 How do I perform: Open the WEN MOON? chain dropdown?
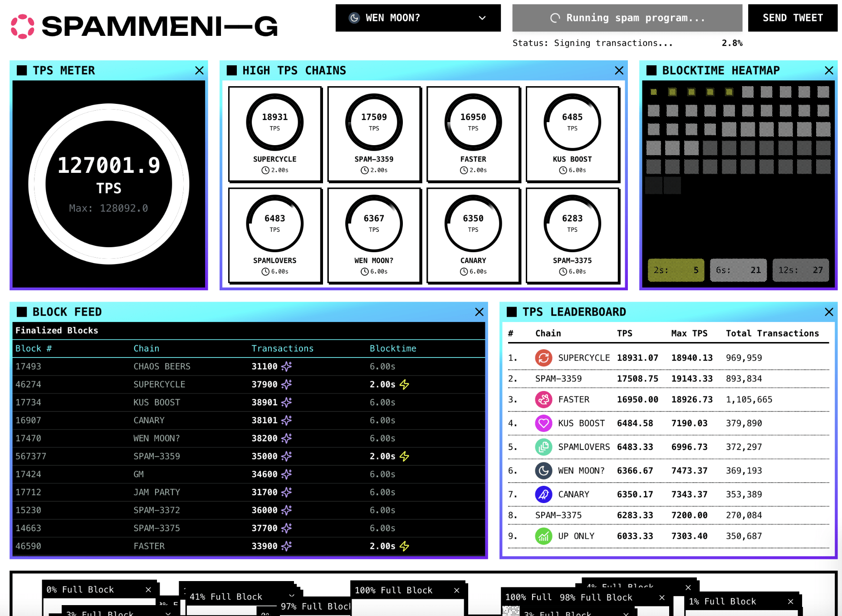tap(418, 18)
